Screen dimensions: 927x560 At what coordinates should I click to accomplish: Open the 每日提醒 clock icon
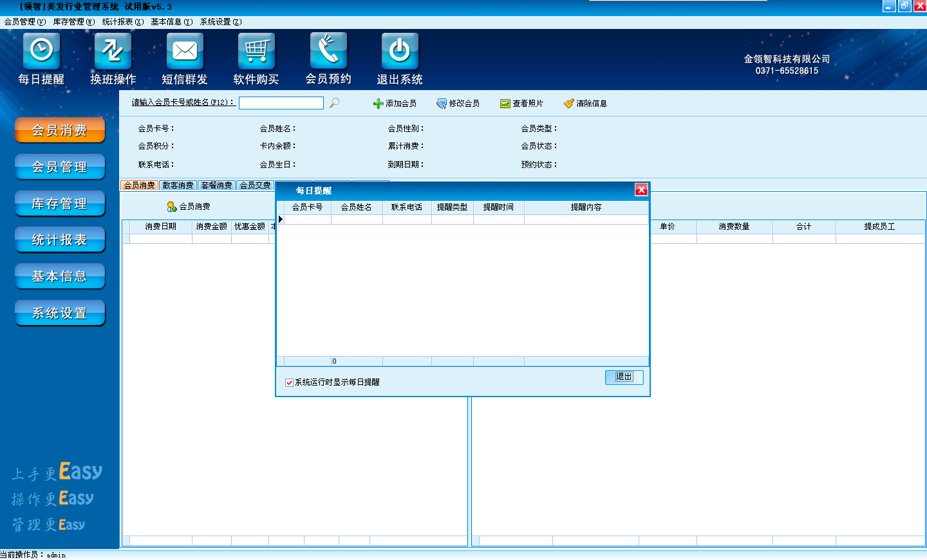pos(41,51)
